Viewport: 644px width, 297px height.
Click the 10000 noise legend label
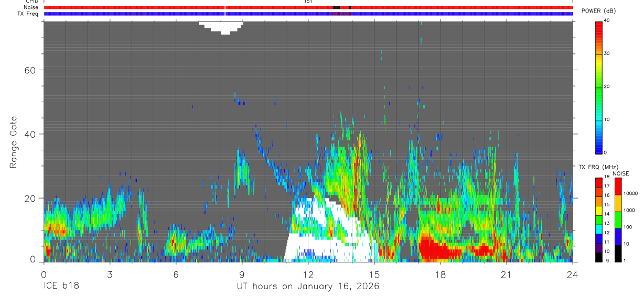(630, 193)
